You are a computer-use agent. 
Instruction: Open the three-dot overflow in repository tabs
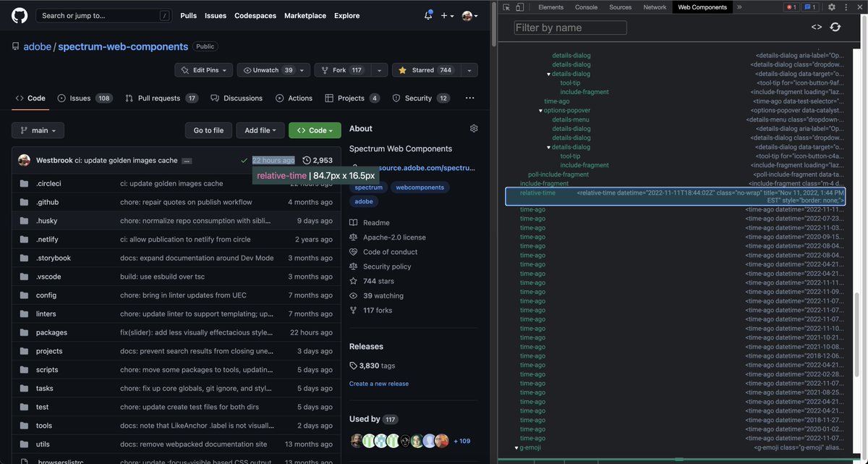pyautogui.click(x=469, y=98)
